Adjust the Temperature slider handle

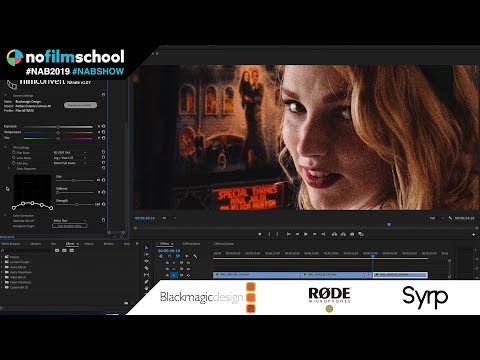point(58,132)
